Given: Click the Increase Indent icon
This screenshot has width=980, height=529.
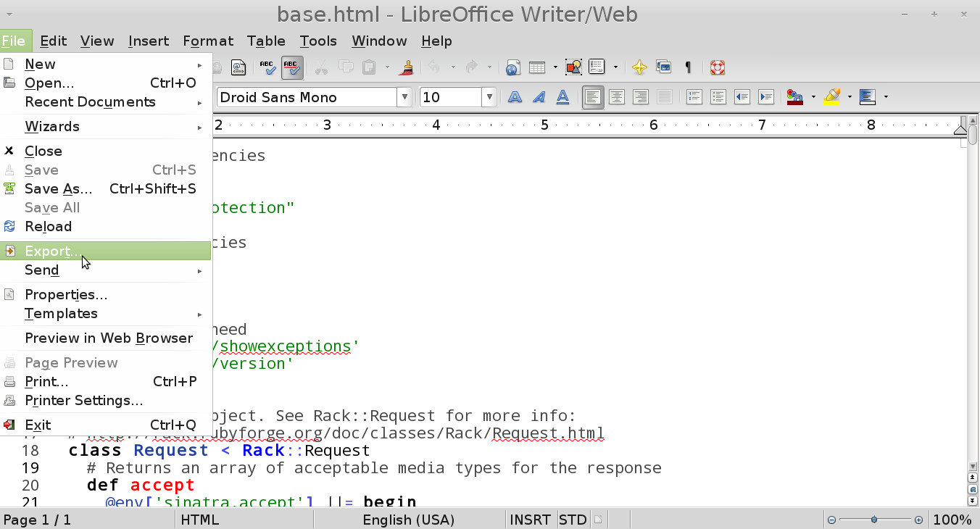Looking at the screenshot, I should [x=766, y=97].
